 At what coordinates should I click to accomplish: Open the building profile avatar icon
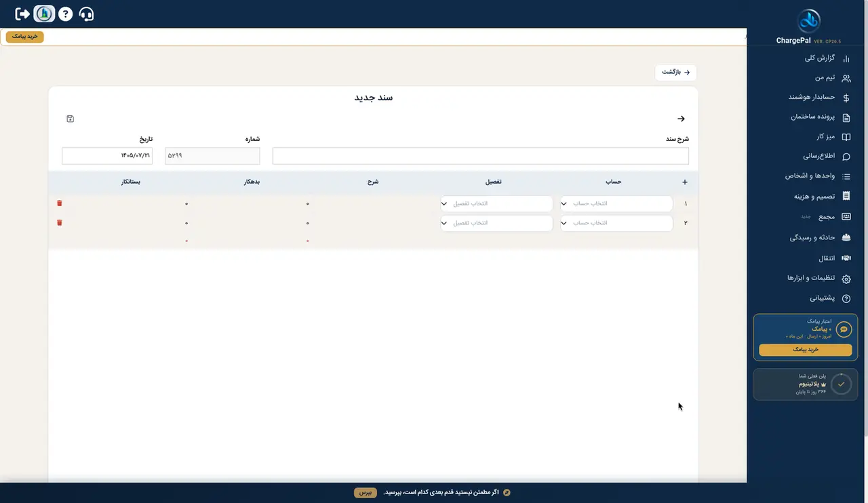(44, 14)
